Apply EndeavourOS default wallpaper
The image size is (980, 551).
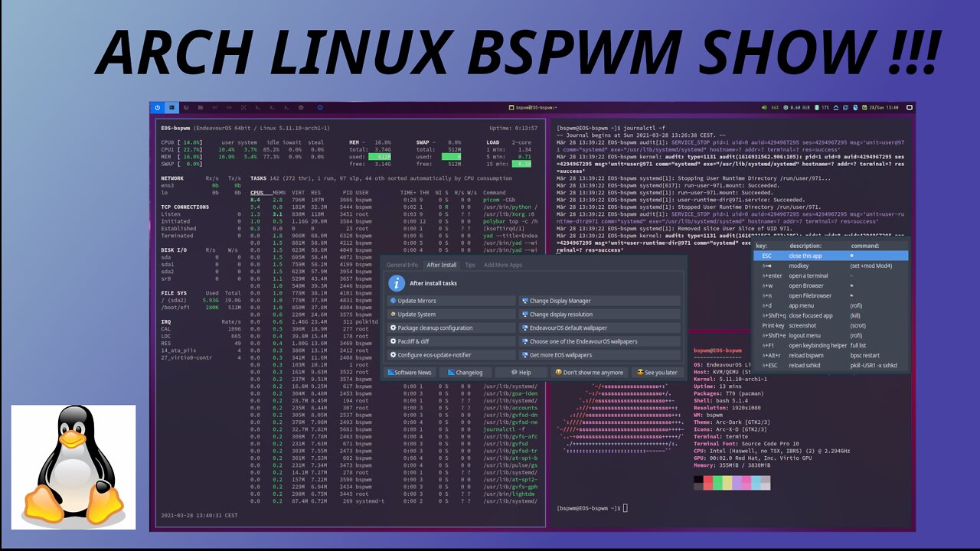[x=599, y=328]
